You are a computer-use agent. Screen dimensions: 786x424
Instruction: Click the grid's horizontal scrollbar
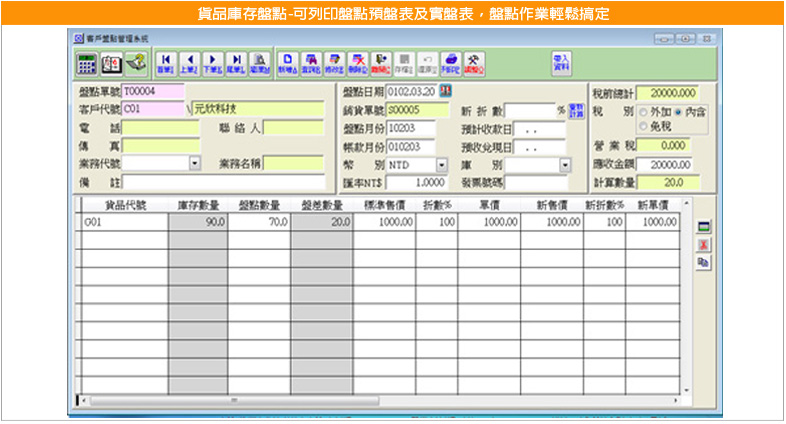pyautogui.click(x=380, y=401)
